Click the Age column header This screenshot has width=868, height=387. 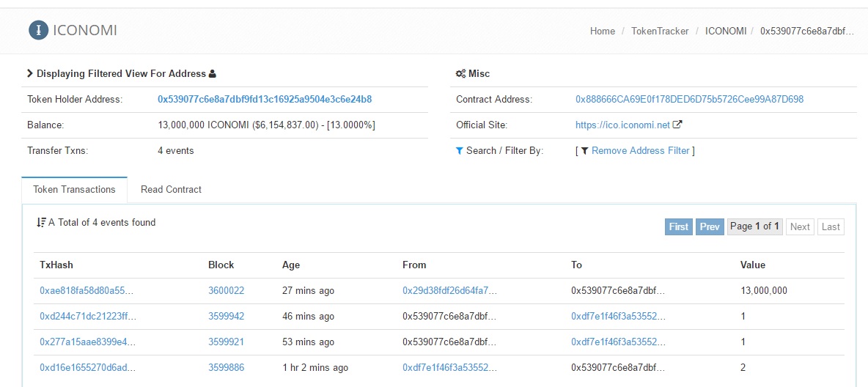[290, 265]
